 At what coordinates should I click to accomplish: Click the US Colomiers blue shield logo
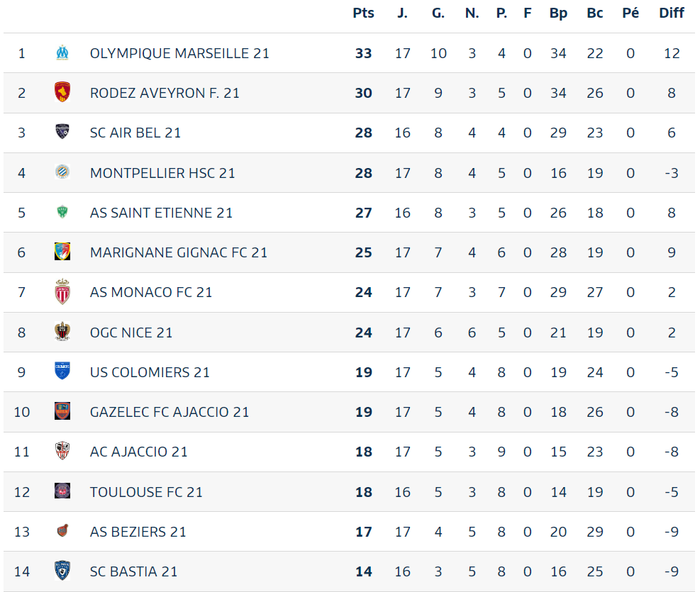pyautogui.click(x=62, y=371)
